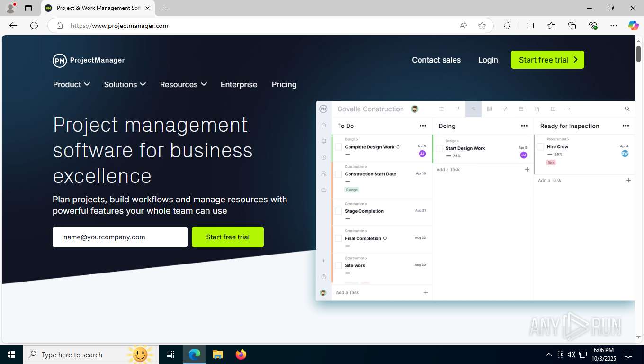The image size is (644, 364).
Task: Refresh the page in the browser toolbar
Action: (34, 26)
